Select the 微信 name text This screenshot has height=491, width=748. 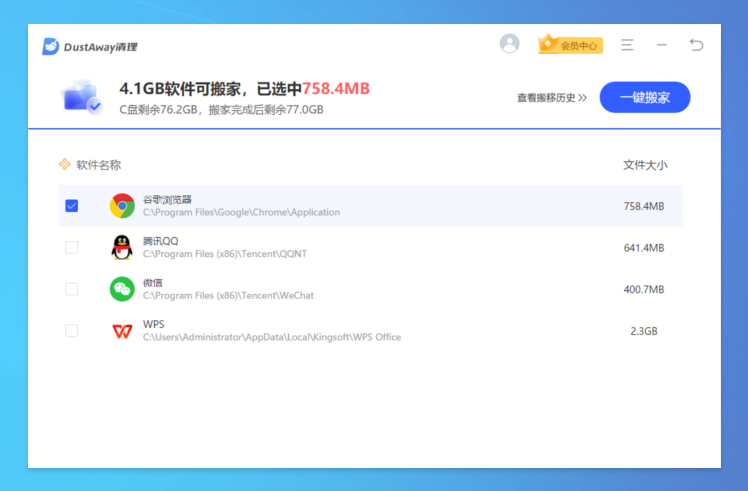coord(153,282)
